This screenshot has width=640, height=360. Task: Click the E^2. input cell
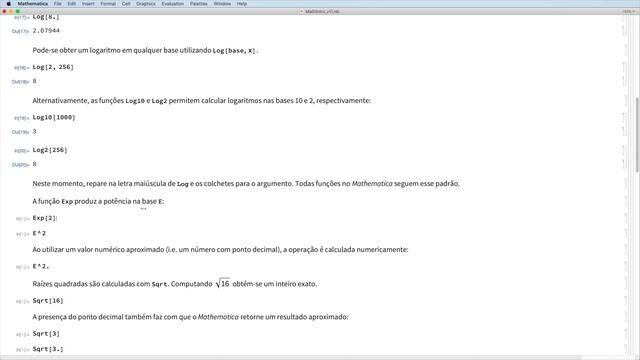pos(41,267)
